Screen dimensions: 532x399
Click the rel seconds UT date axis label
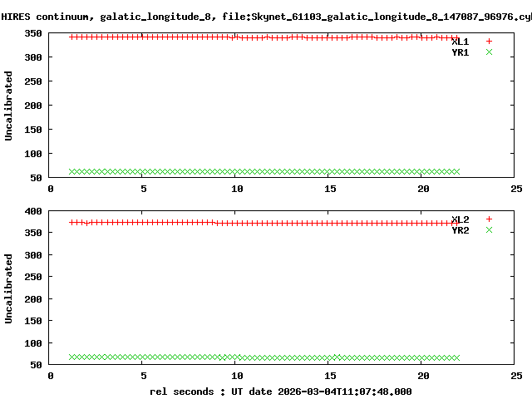click(280, 391)
